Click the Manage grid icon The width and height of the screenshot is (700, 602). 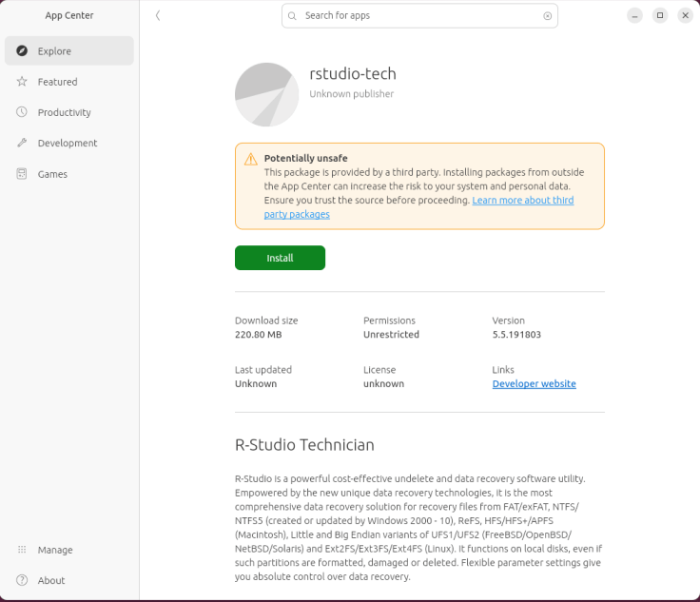point(22,550)
